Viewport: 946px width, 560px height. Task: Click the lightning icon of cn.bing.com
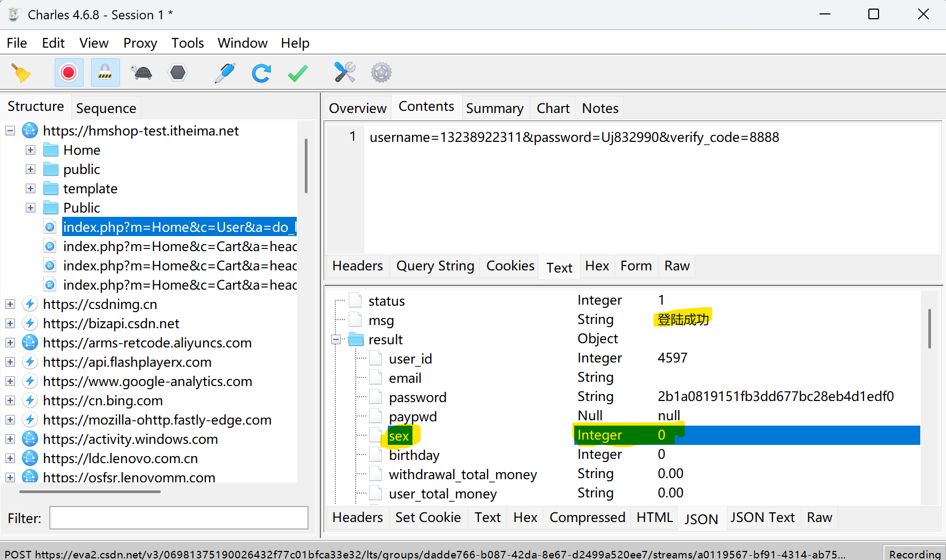[x=30, y=400]
